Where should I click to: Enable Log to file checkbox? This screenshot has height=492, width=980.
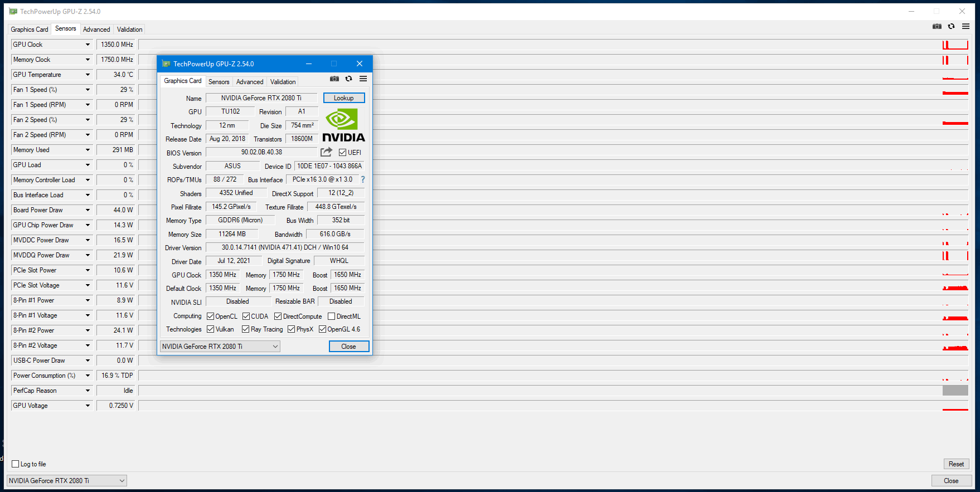tap(16, 464)
